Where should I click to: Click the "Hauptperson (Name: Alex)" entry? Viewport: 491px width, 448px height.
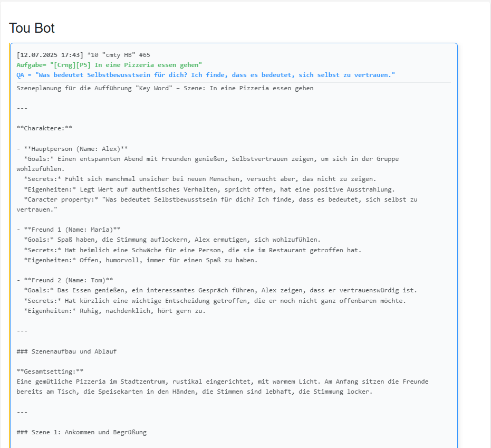tap(75, 149)
